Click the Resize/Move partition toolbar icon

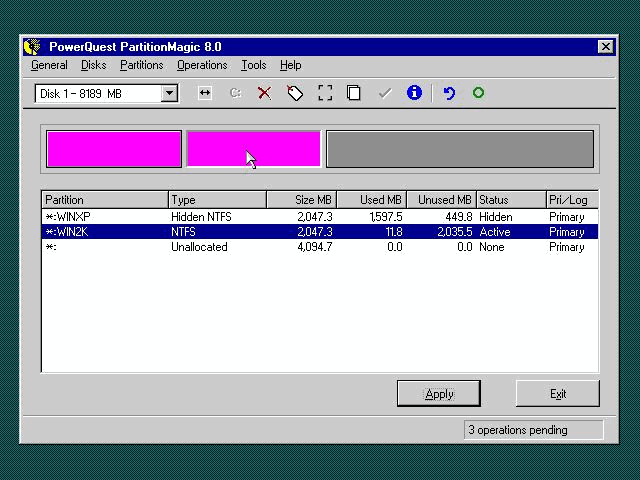[205, 93]
